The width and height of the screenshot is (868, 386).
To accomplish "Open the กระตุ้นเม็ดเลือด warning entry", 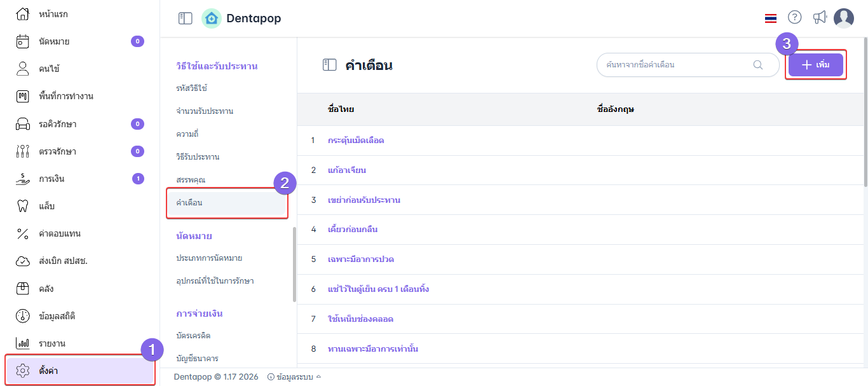I will [x=356, y=141].
